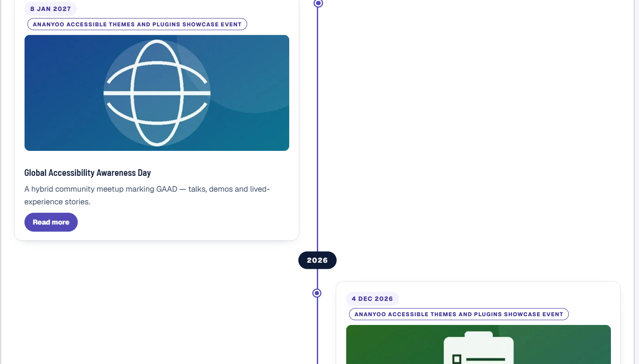Click the showcase event tag on the 8 Jan card
Screen dimensions: 639x364
pos(137,24)
